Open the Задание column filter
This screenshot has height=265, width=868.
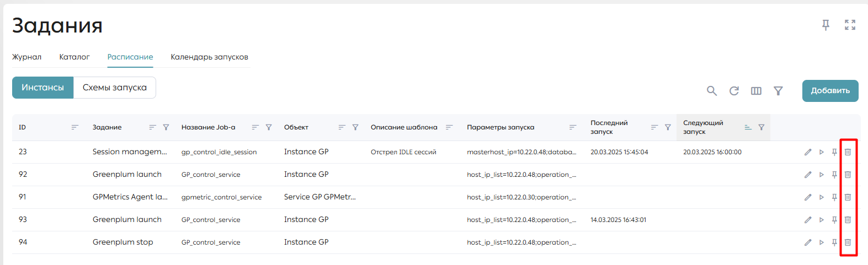tap(166, 127)
